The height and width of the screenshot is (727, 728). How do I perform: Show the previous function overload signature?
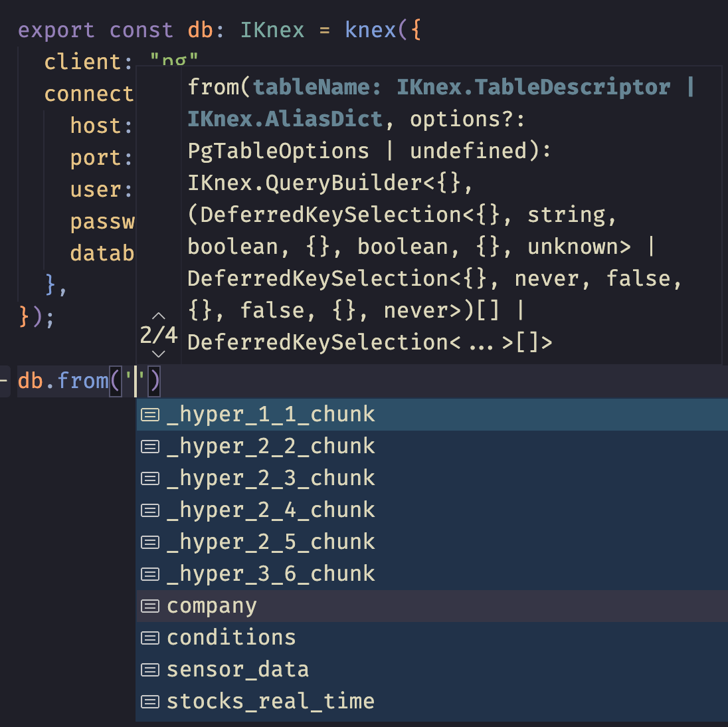[158, 314]
